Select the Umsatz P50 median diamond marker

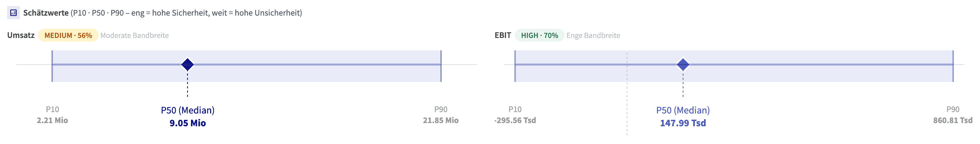[187, 65]
